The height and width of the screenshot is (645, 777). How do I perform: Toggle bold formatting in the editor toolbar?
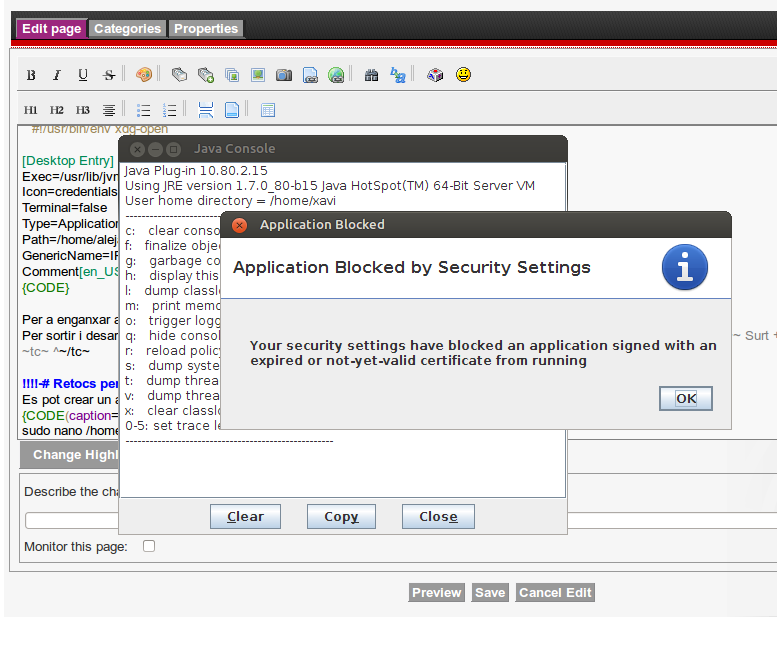pos(31,75)
